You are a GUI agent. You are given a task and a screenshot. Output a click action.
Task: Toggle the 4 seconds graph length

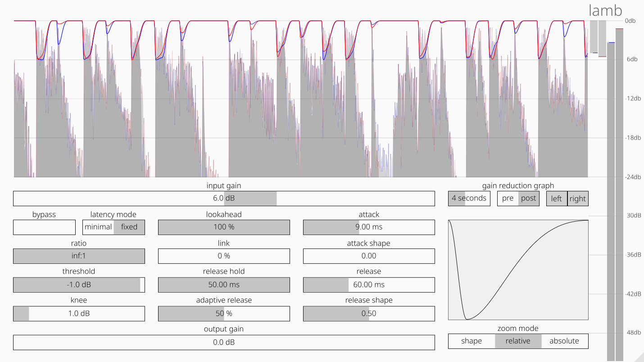[x=469, y=198]
